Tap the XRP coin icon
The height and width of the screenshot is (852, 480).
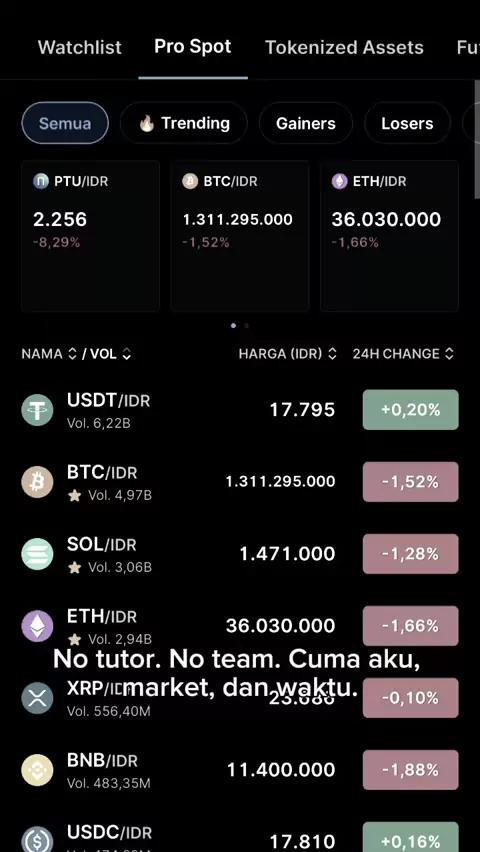tap(37, 698)
